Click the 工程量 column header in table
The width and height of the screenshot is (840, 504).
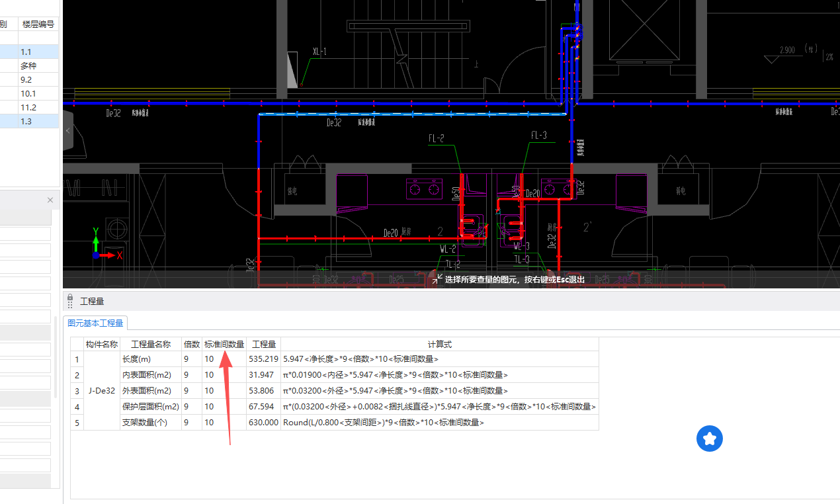coord(264,344)
